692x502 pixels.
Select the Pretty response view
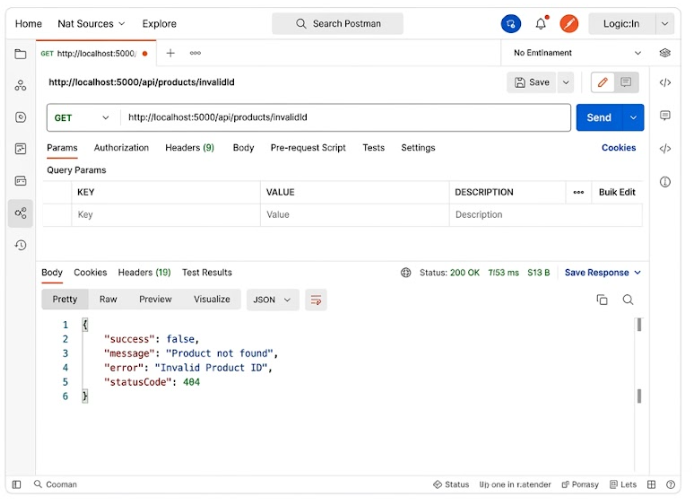(65, 300)
